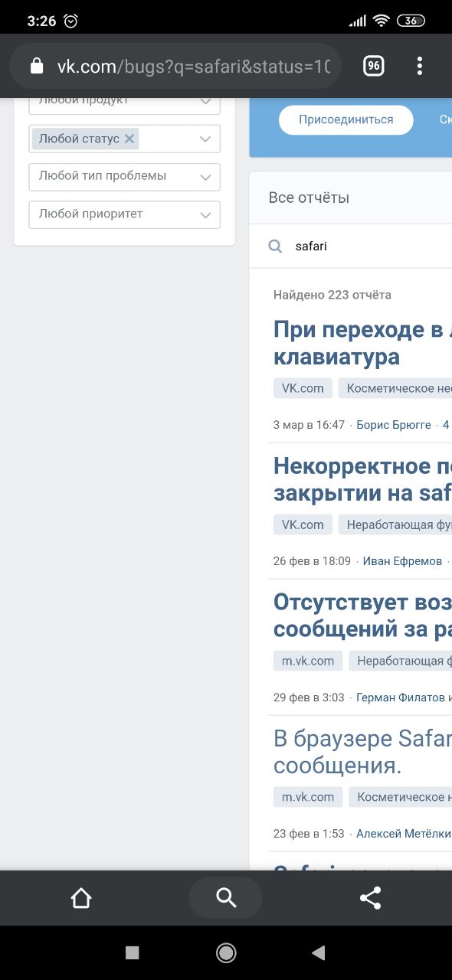Tap the date '29 фев в 3:03'
Image resolution: width=452 pixels, height=980 pixels.
tap(309, 697)
